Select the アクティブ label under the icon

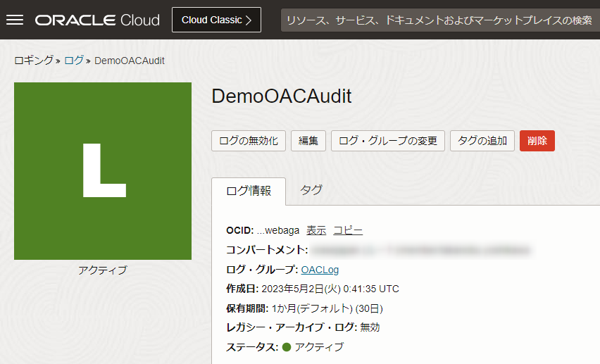(103, 270)
